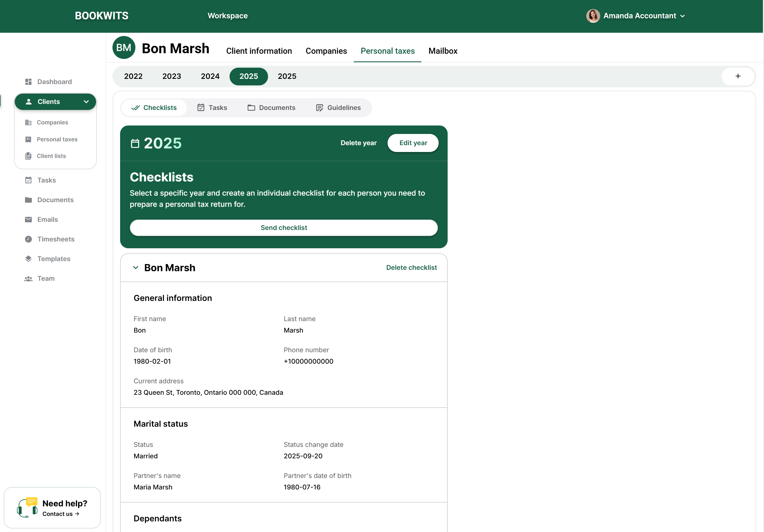
Task: Click the Dashboard grid icon in sidebar
Action: point(28,82)
